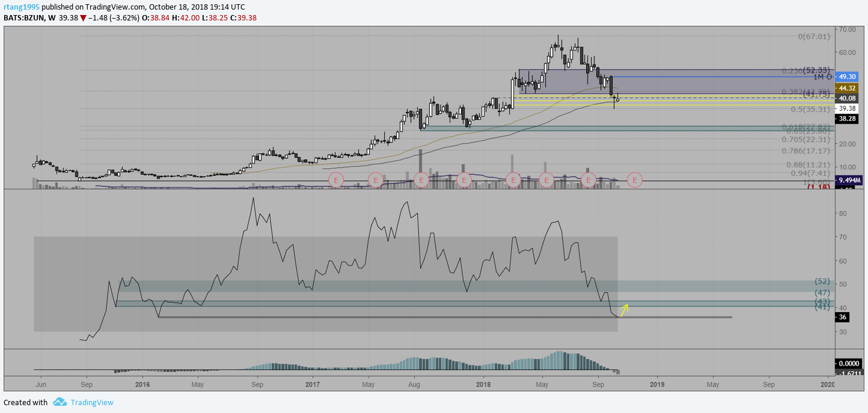Click the RSI value label 36

pos(843,317)
